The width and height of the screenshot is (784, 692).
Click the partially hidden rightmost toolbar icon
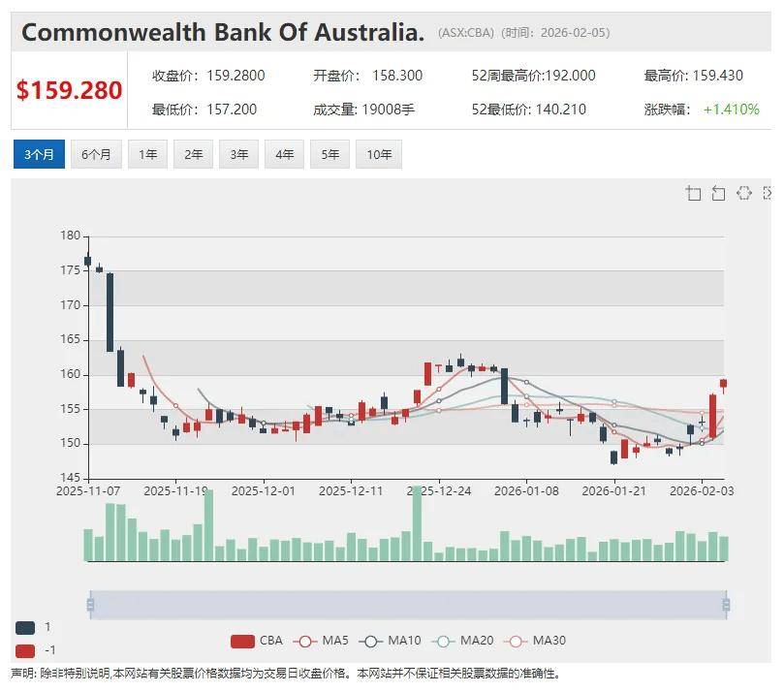pyautogui.click(x=768, y=193)
